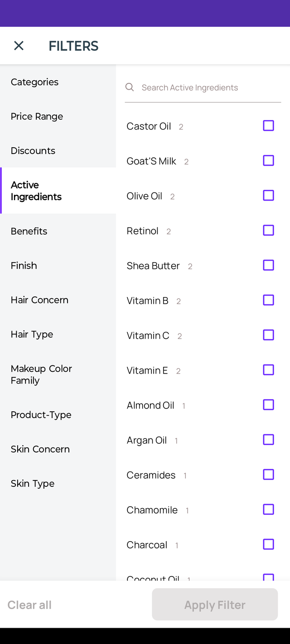Tap the Apply Filter button
The image size is (290, 644).
215,605
